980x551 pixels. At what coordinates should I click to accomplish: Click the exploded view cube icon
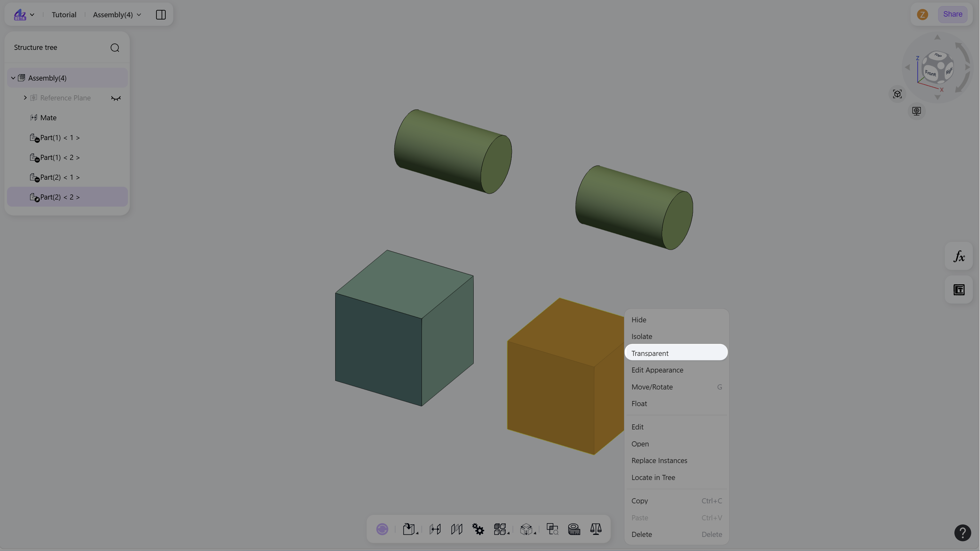pyautogui.click(x=526, y=529)
